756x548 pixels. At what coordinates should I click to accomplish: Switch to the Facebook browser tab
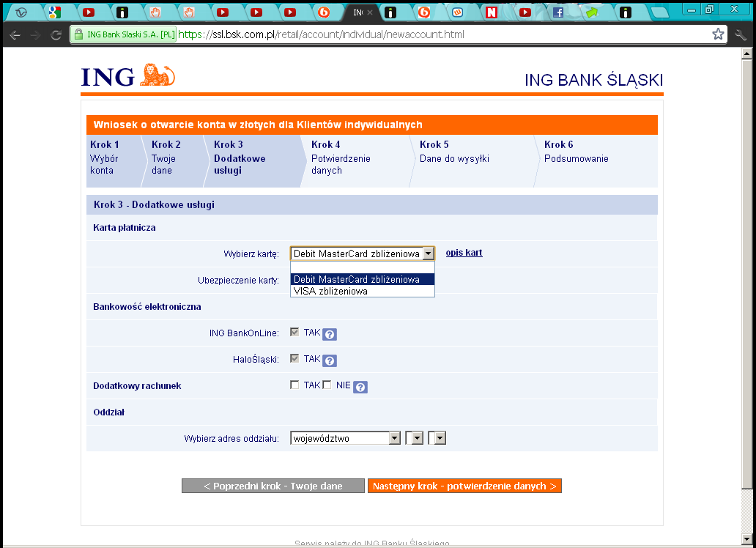557,12
